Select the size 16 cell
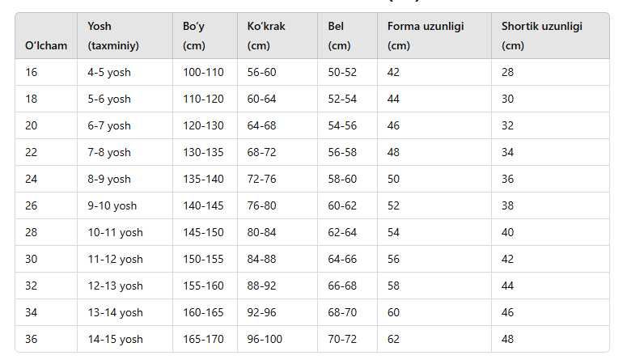This screenshot has width=627, height=364. point(32,72)
